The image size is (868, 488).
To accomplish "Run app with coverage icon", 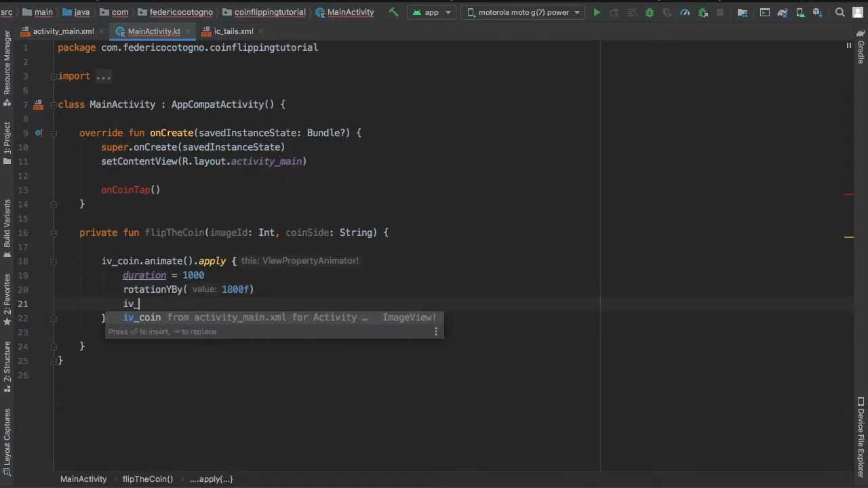I will pyautogui.click(x=667, y=12).
